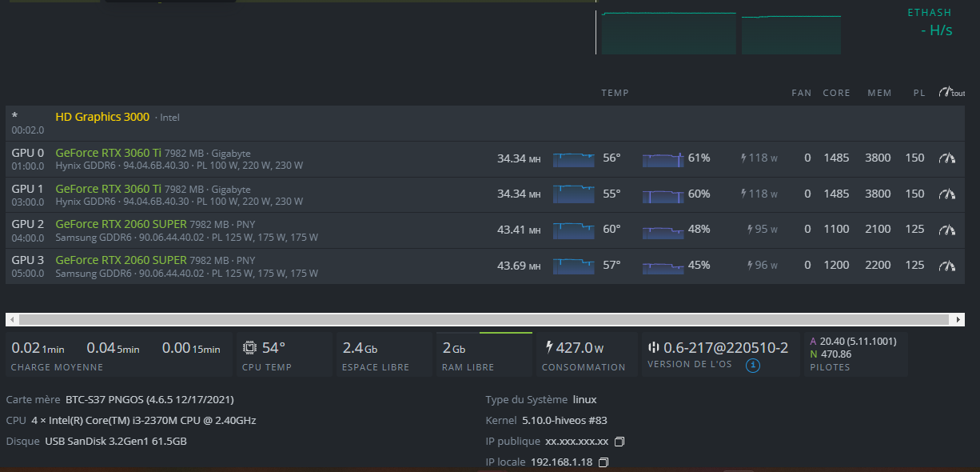Select the GPU 2 GeForce RTX 2060 SUPER name
The width and height of the screenshot is (980, 472).
(121, 224)
